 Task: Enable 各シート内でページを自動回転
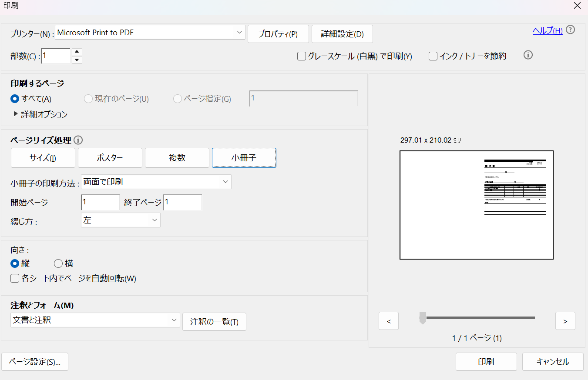click(14, 278)
